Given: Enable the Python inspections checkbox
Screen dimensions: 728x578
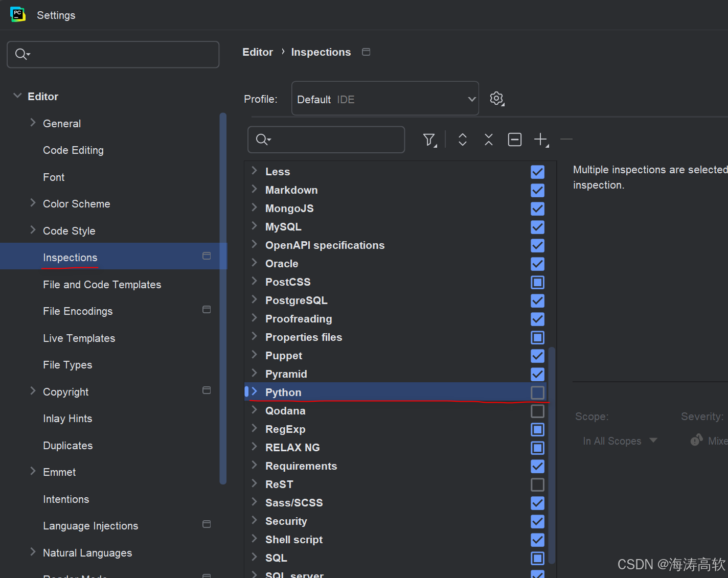Looking at the screenshot, I should [x=537, y=392].
